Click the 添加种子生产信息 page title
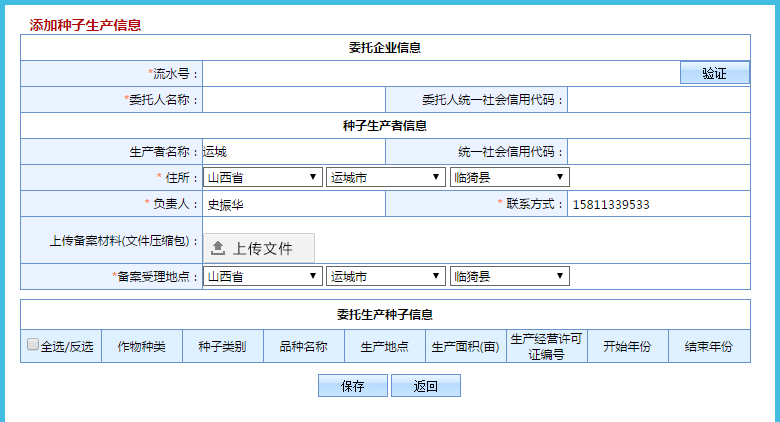 click(x=85, y=25)
